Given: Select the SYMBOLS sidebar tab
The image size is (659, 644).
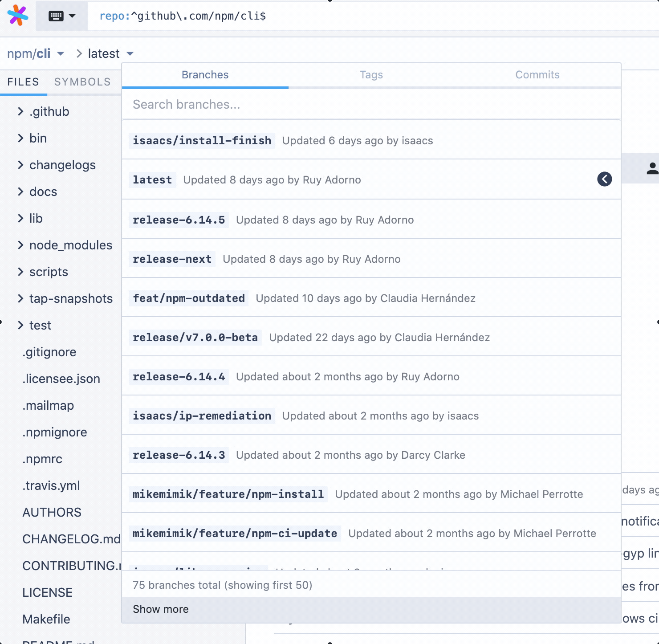Looking at the screenshot, I should (x=82, y=82).
